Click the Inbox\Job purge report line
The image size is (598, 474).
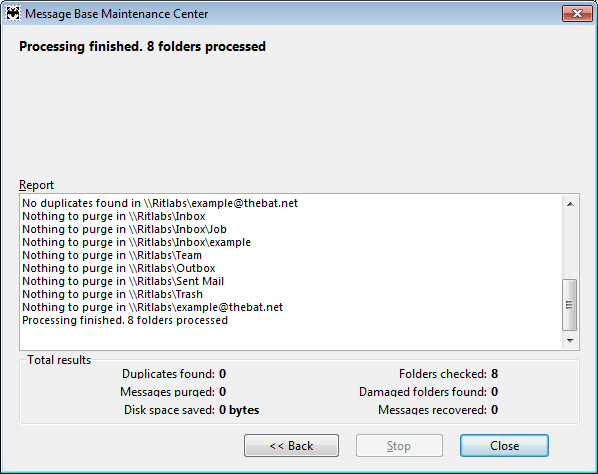[124, 229]
